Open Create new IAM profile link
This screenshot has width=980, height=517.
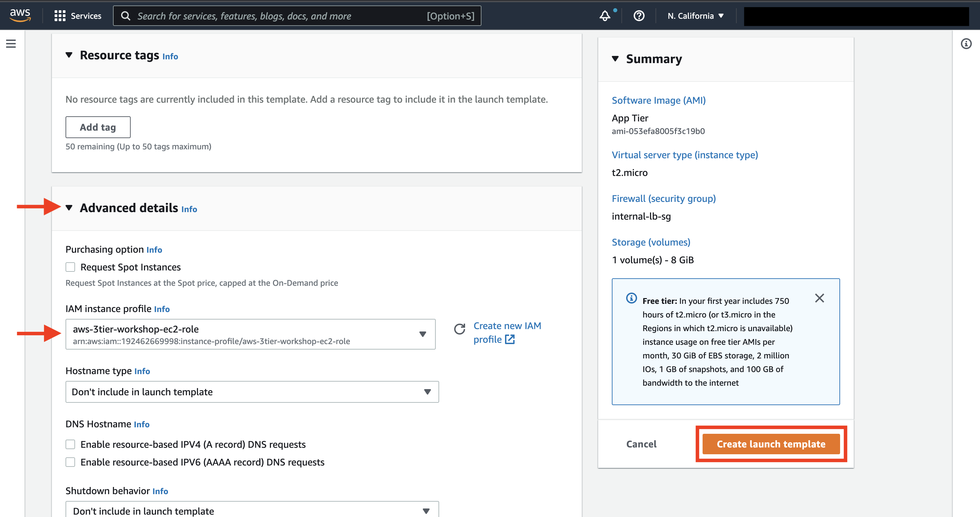click(x=507, y=333)
